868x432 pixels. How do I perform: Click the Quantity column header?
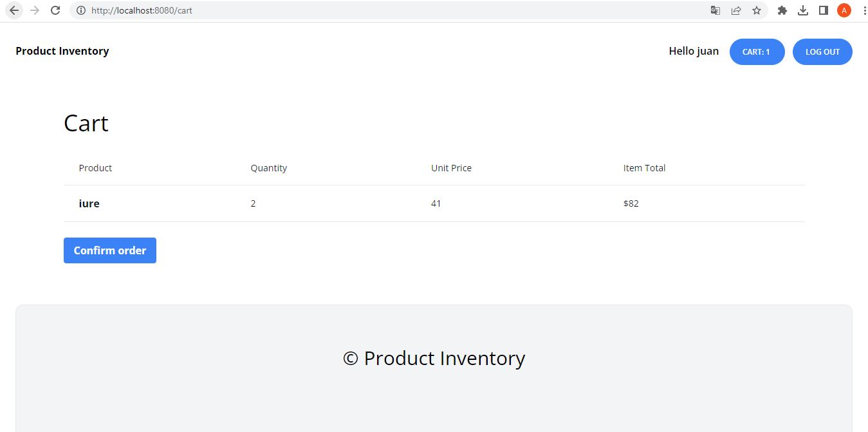(x=269, y=167)
